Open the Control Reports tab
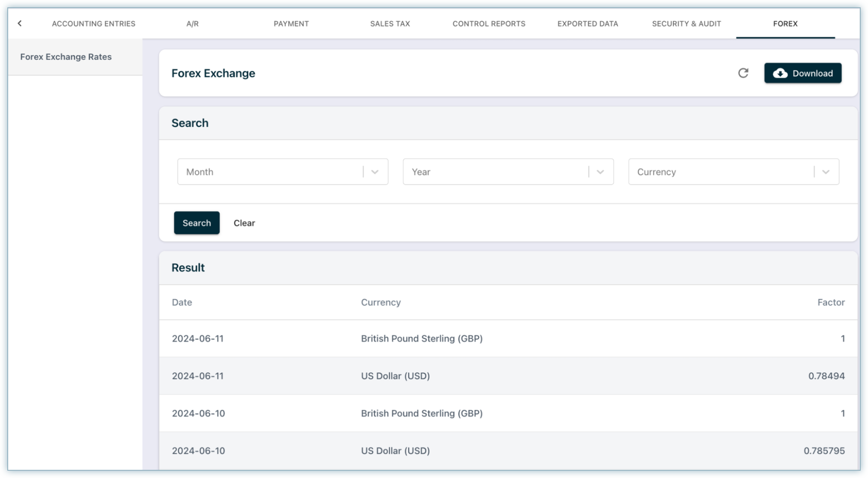The width and height of the screenshot is (868, 478). 489,24
